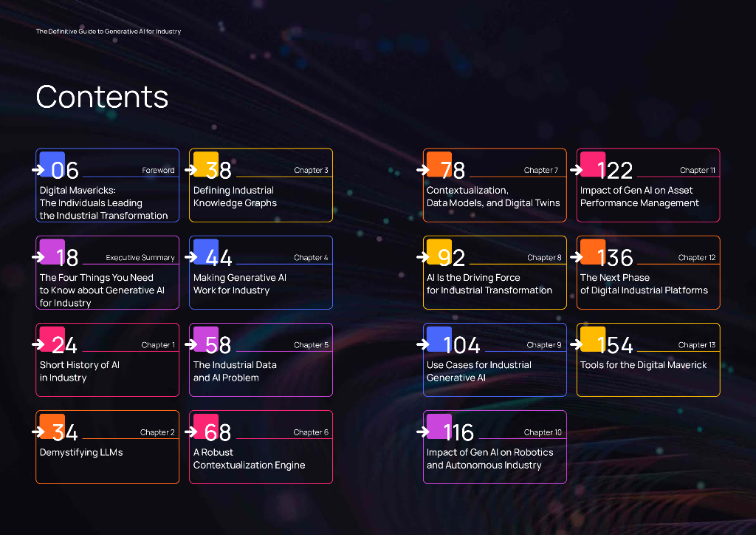Open 'The Industrial Data and AI Problem'
Viewport: 756px width, 535px height.
click(x=235, y=372)
